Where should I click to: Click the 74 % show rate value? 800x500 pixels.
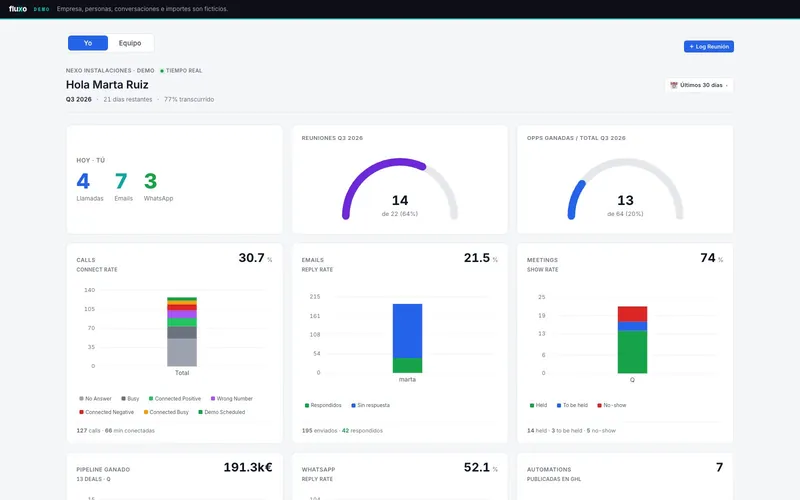click(x=712, y=258)
